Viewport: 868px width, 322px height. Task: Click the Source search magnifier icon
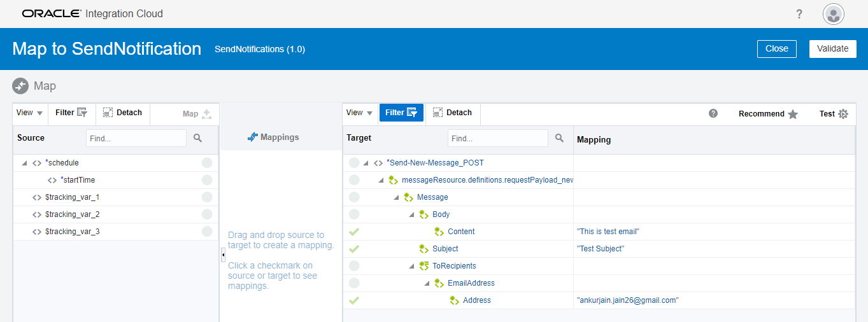197,137
